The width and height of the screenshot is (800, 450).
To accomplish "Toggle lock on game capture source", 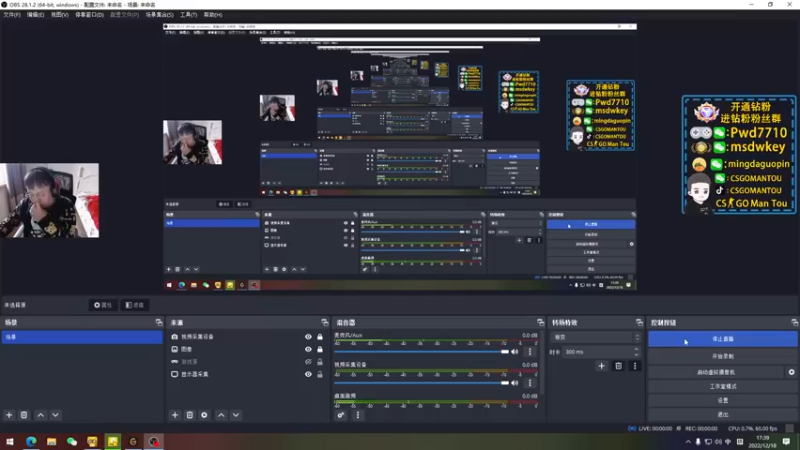I will click(x=320, y=362).
